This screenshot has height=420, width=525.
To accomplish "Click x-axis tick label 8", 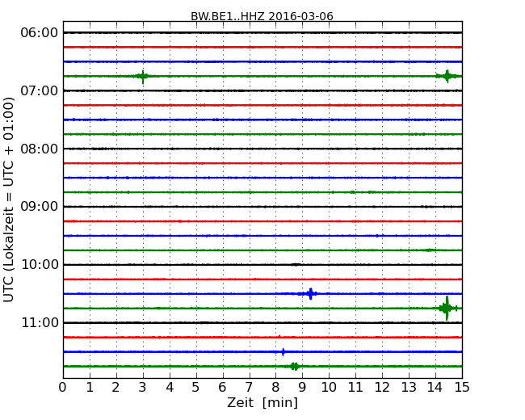I will click(275, 388).
